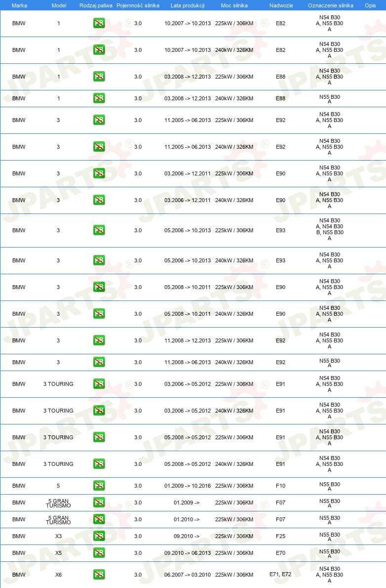Image resolution: width=386 pixels, height=588 pixels.
Task: Click the petrol icon in the F10 row
Action: point(99,486)
